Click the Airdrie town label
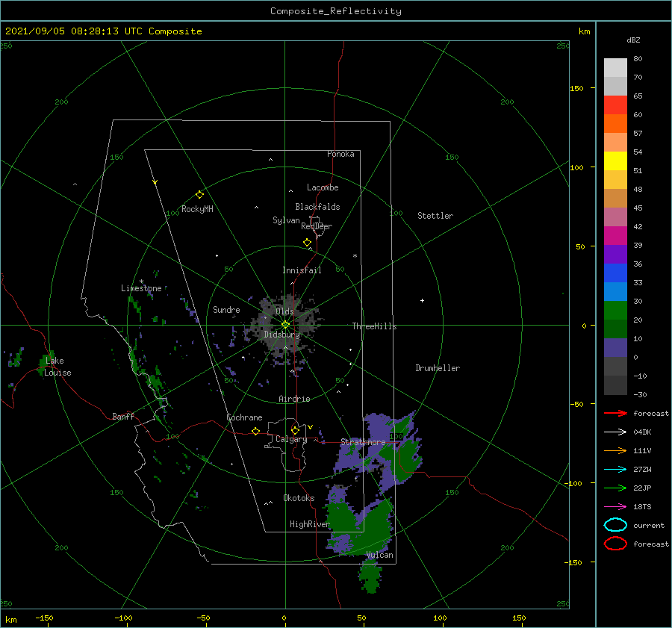The width and height of the screenshot is (672, 628). (x=294, y=399)
